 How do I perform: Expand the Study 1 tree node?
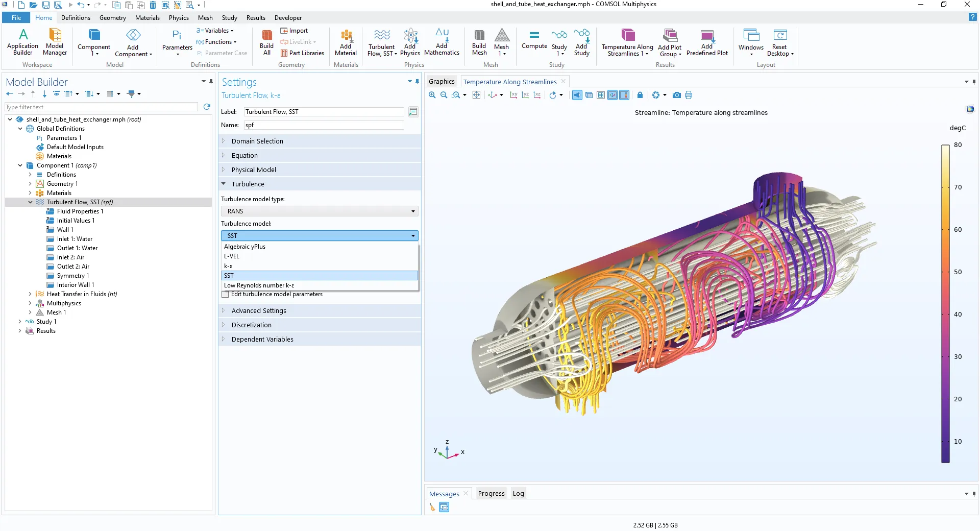coord(20,322)
